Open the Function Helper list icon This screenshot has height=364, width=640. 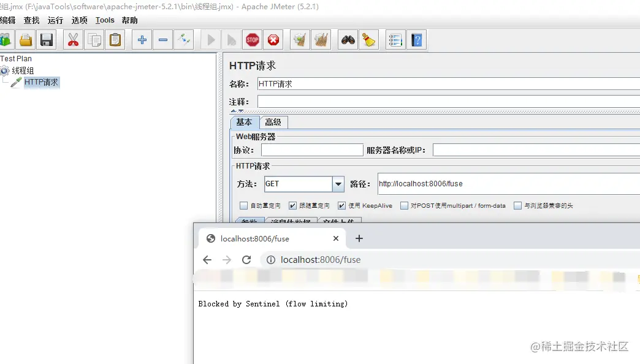click(x=395, y=40)
